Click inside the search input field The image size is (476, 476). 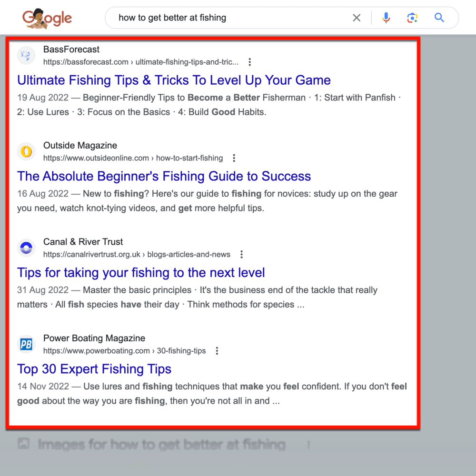[x=228, y=17]
